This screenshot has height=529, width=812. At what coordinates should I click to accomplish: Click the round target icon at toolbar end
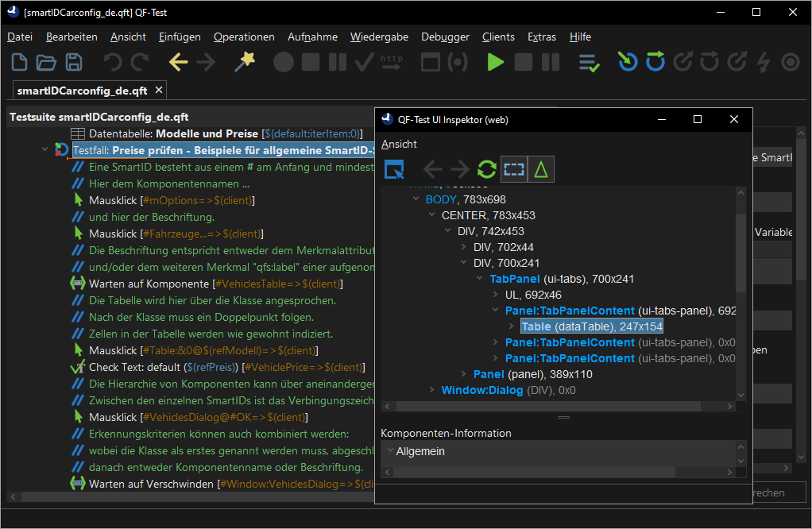pyautogui.click(x=791, y=62)
